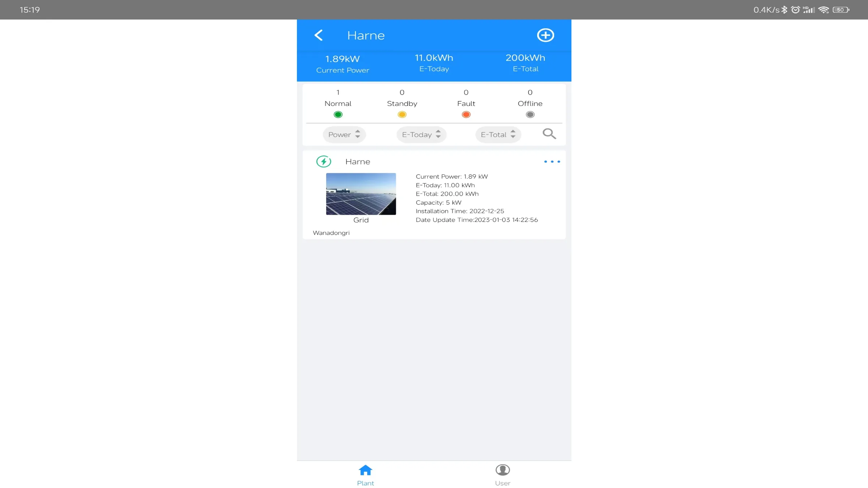The image size is (868, 488).
Task: Filter by Standby yellow status dot
Action: pyautogui.click(x=402, y=115)
